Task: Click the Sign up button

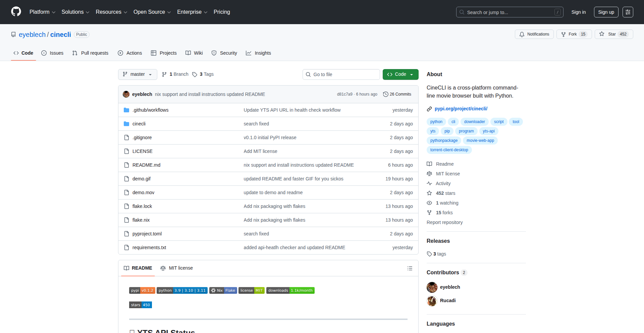Action: pos(606,12)
